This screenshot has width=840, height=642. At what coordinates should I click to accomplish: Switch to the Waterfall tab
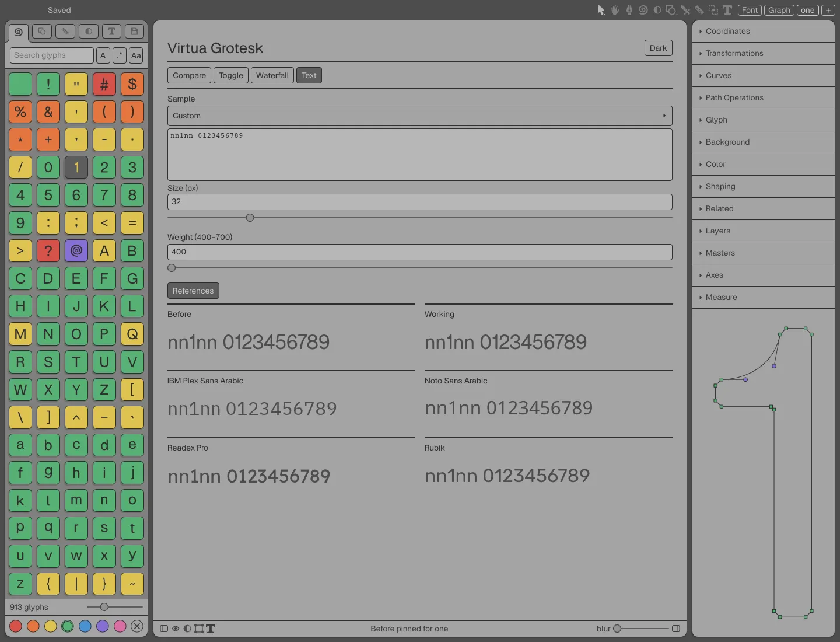(x=272, y=75)
